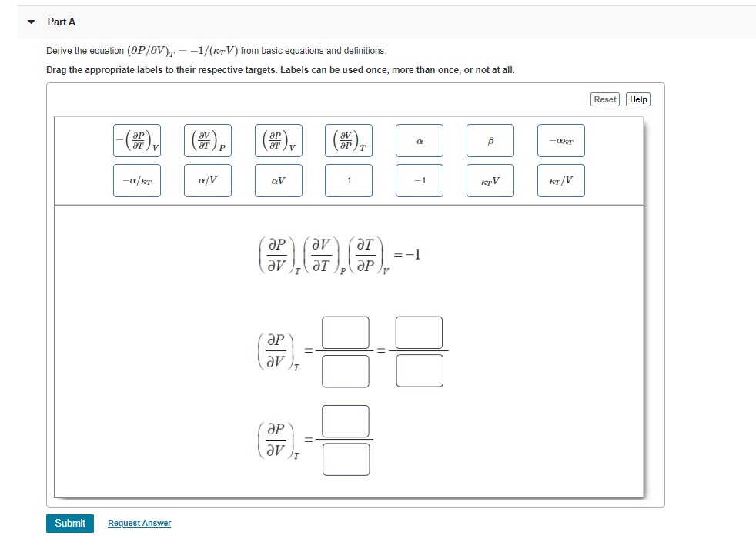The width and height of the screenshot is (756, 536).
Task: Open the Help dialog
Action: 638,99
